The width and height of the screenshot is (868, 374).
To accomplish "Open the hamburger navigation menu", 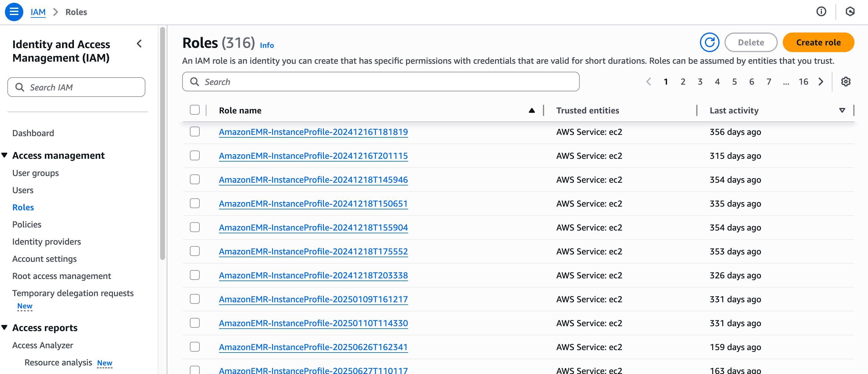I will pyautogui.click(x=14, y=12).
